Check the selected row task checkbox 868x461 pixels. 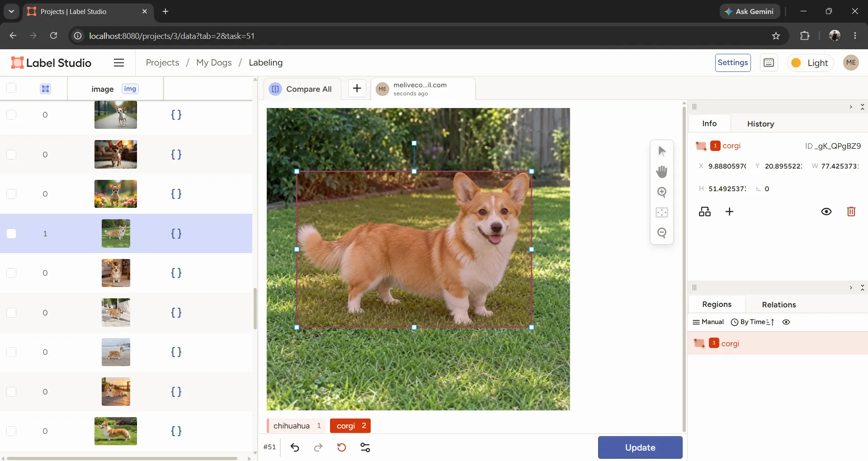coord(11,234)
